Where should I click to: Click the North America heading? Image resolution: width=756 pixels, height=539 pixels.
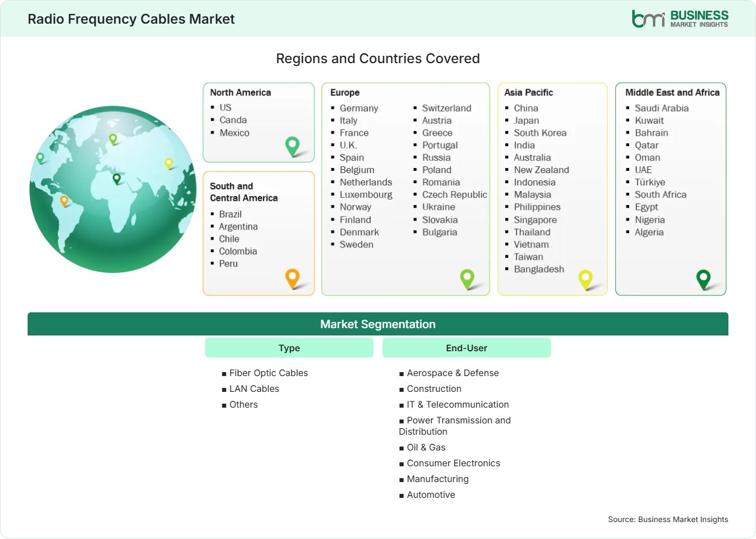pos(241,92)
